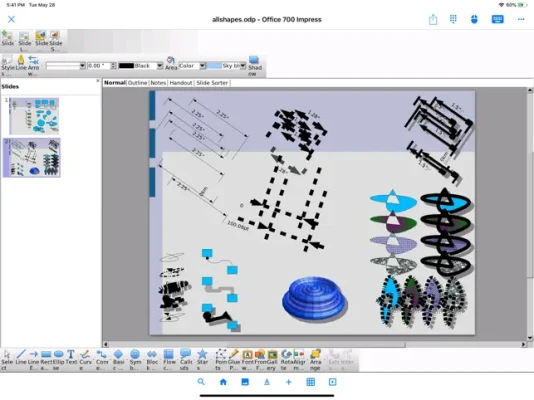Select the Rectangle drawing tool
534x400 pixels.
[x=46, y=359]
